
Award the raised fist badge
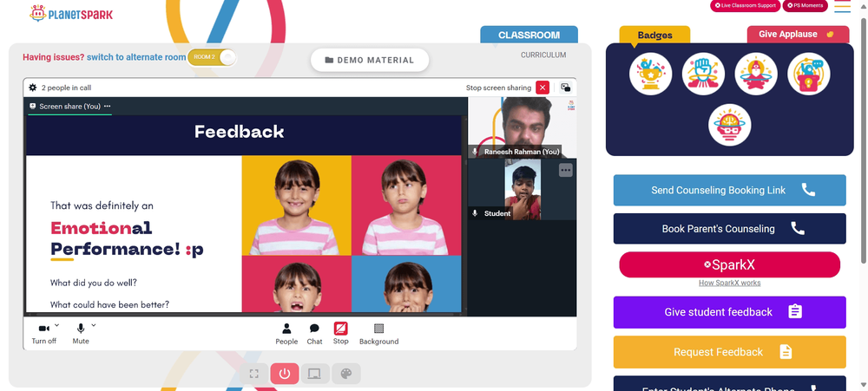pyautogui.click(x=703, y=74)
